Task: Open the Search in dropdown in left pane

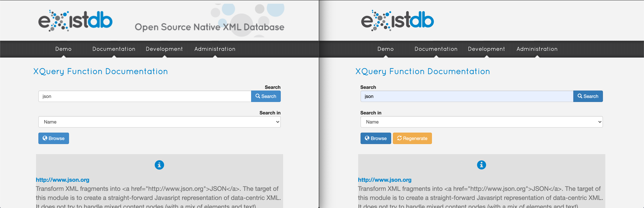Action: 159,122
